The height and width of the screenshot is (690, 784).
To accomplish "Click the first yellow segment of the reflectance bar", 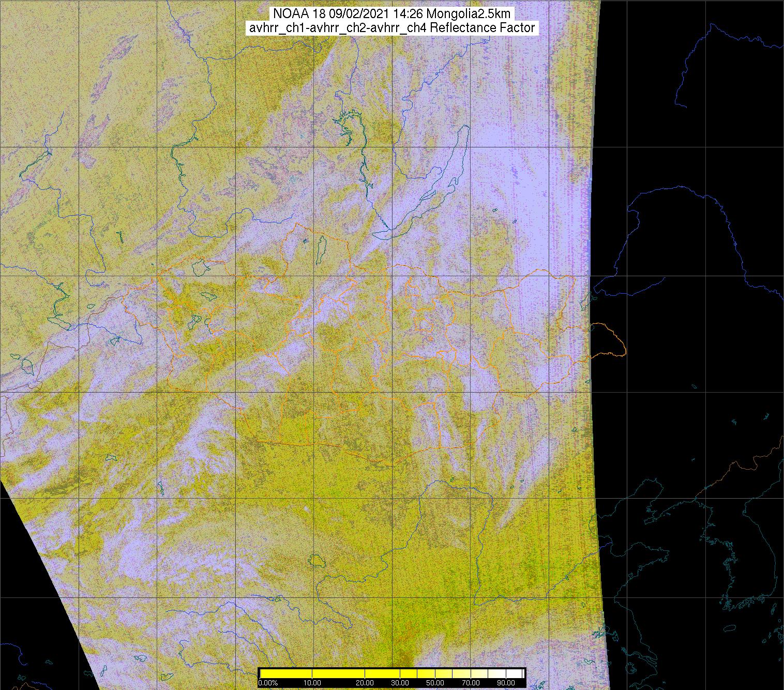I will coord(286,673).
